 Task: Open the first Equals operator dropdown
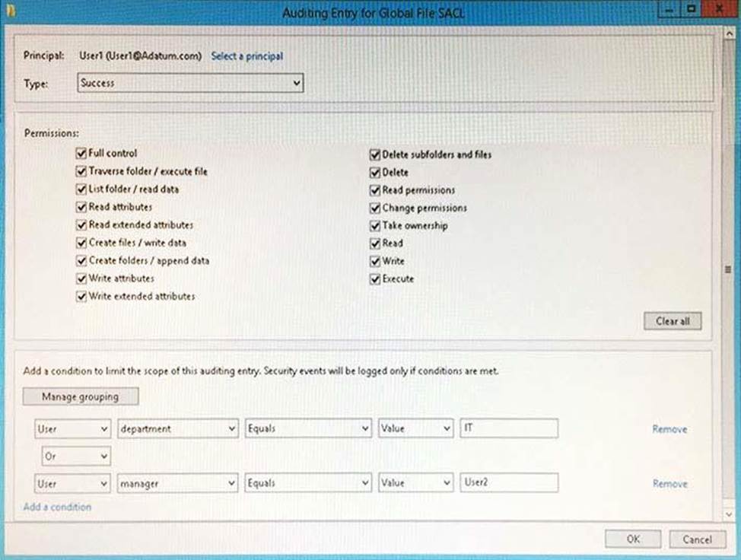[x=307, y=429]
